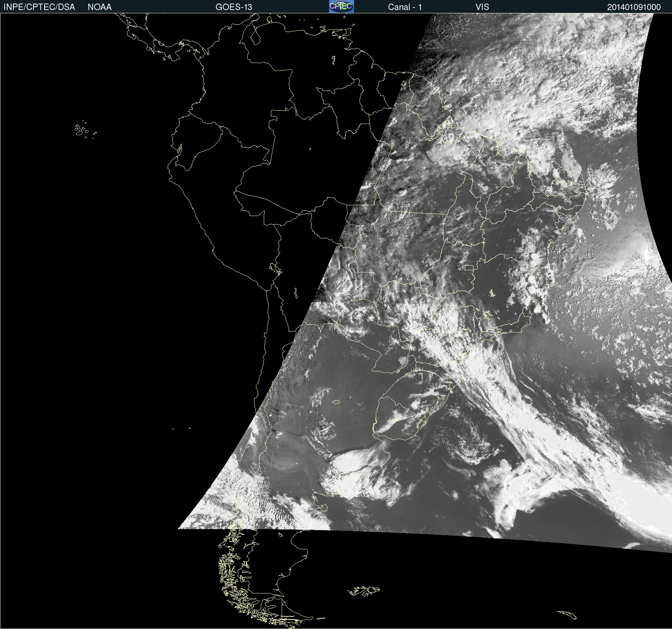
Task: Click the VIS label in the header
Action: [x=482, y=7]
